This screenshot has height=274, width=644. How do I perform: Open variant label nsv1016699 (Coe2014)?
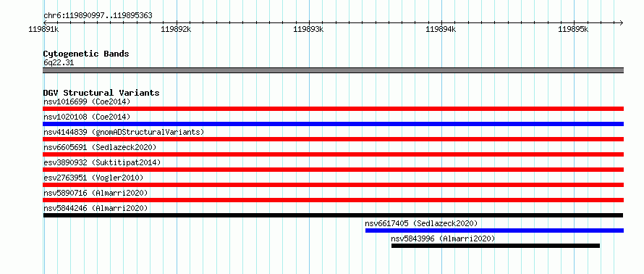87,101
